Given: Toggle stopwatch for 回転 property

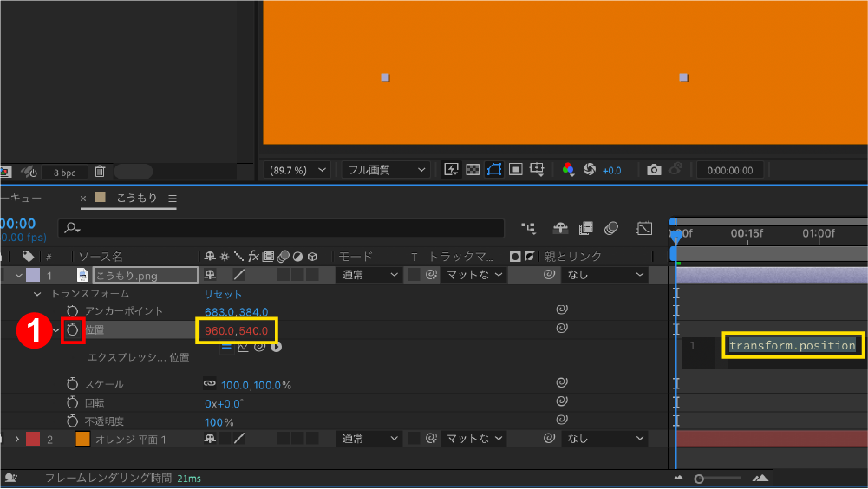Looking at the screenshot, I should tap(73, 403).
